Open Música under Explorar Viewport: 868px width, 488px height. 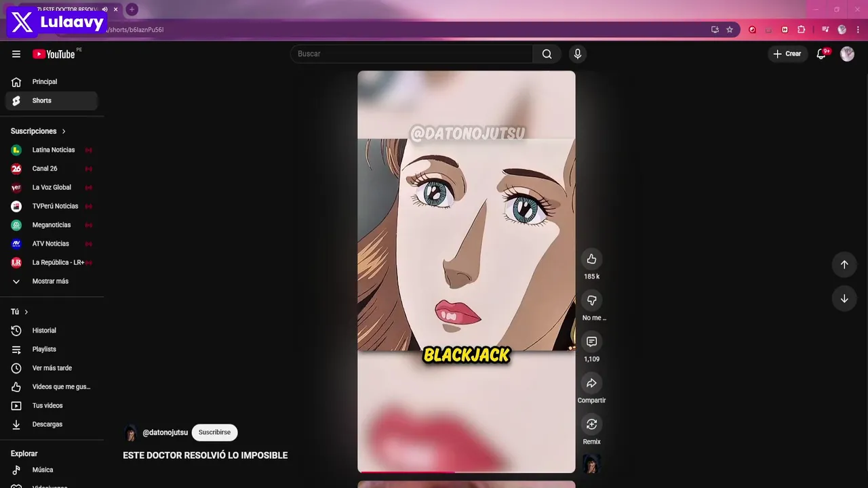[52, 470]
